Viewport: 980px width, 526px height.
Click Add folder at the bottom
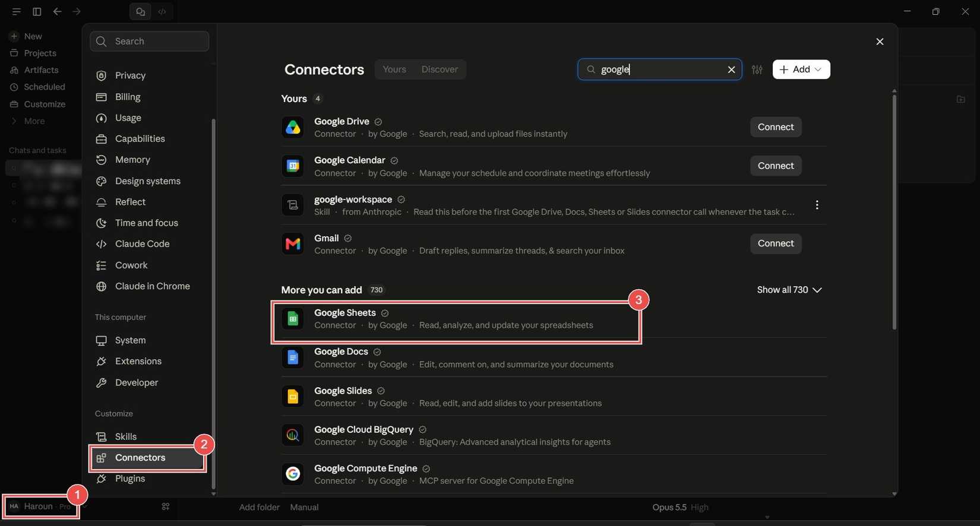259,507
